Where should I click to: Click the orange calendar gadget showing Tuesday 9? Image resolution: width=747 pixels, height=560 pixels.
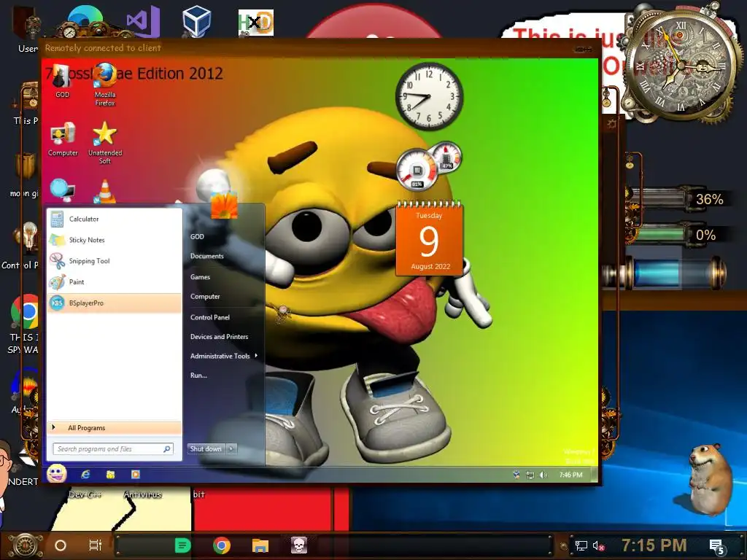pos(429,238)
